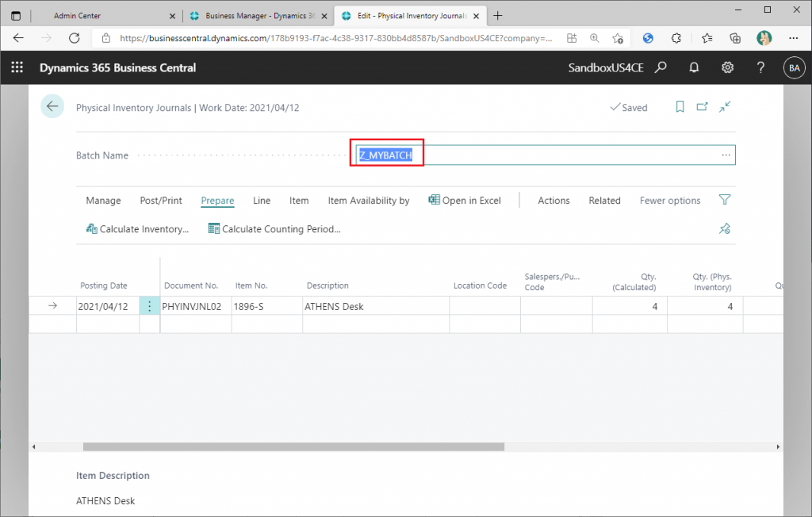Viewport: 812px width, 517px height.
Task: Show more options for the 1896-S line
Action: point(149,306)
